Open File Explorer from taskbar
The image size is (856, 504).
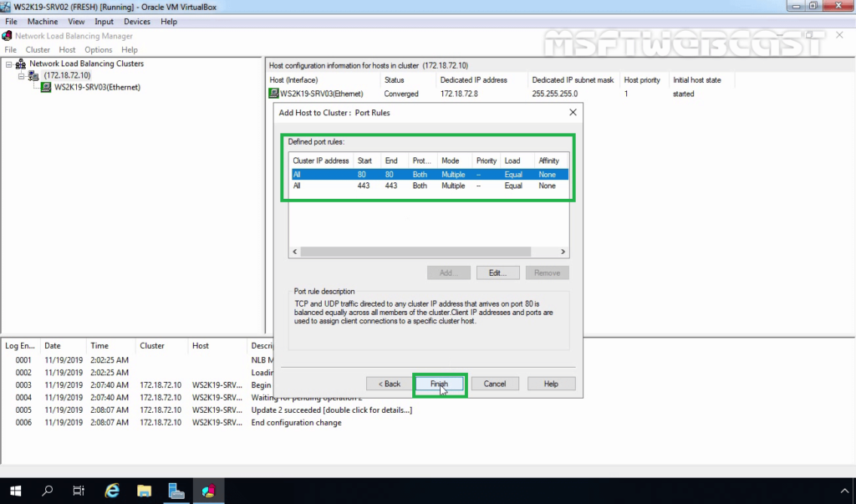[x=144, y=491]
